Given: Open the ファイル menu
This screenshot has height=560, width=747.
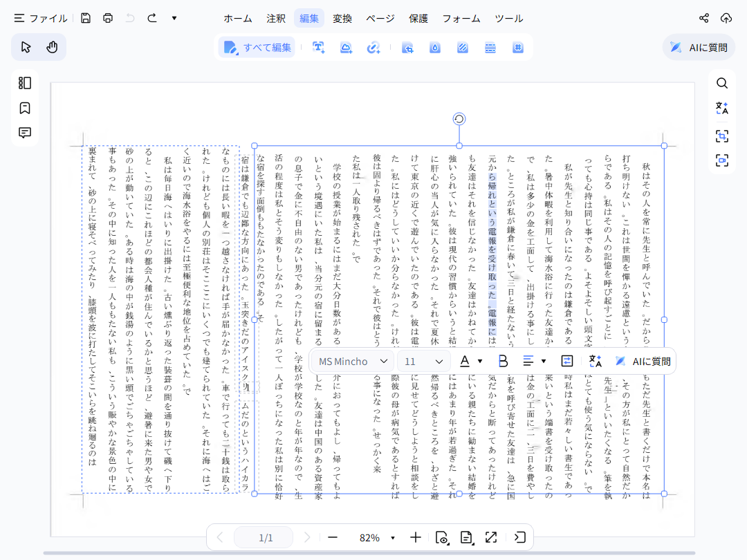Looking at the screenshot, I should click(x=41, y=19).
